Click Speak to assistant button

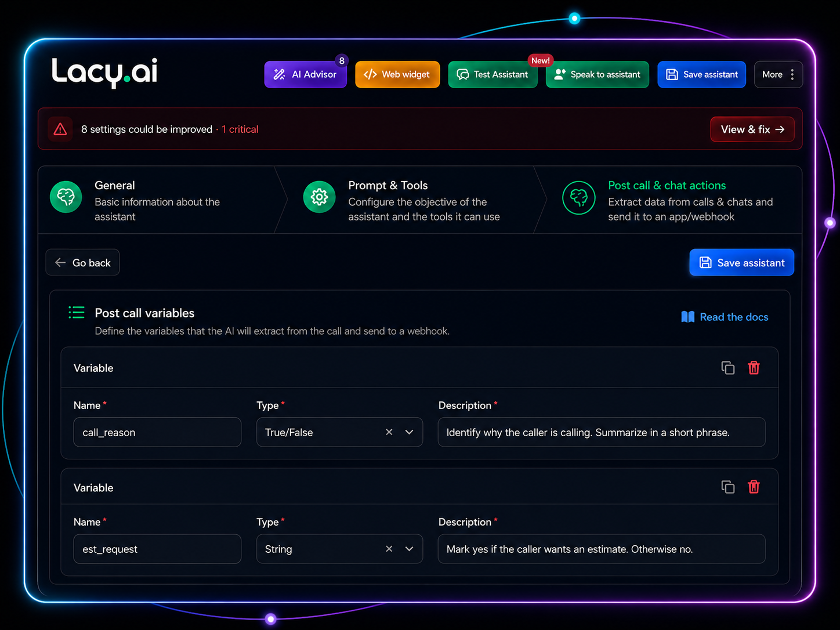point(597,74)
